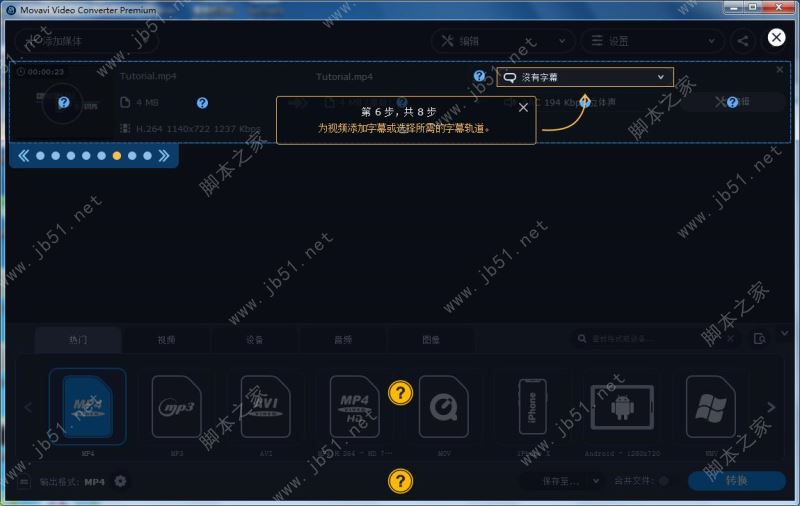Image resolution: width=800 pixels, height=506 pixels.
Task: Switch to the 音频 audio tab
Action: coord(343,340)
